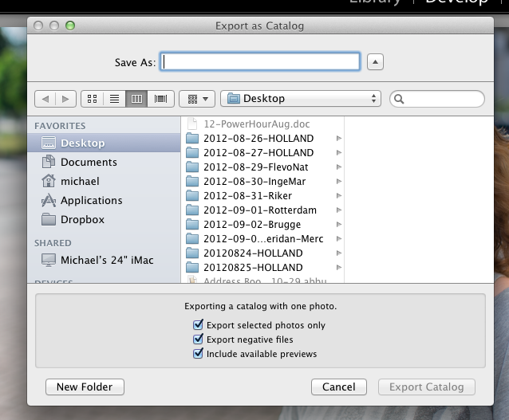Viewport: 509px width, 420px height.
Task: Cancel the export dialog
Action: pos(338,387)
